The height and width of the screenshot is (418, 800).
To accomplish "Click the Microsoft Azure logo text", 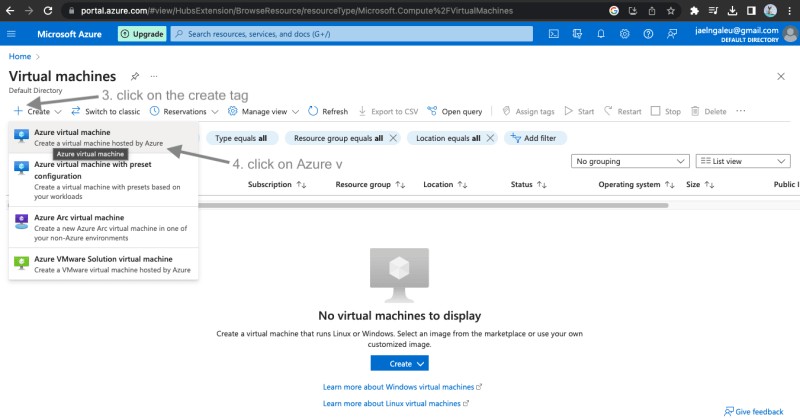I will [x=69, y=34].
